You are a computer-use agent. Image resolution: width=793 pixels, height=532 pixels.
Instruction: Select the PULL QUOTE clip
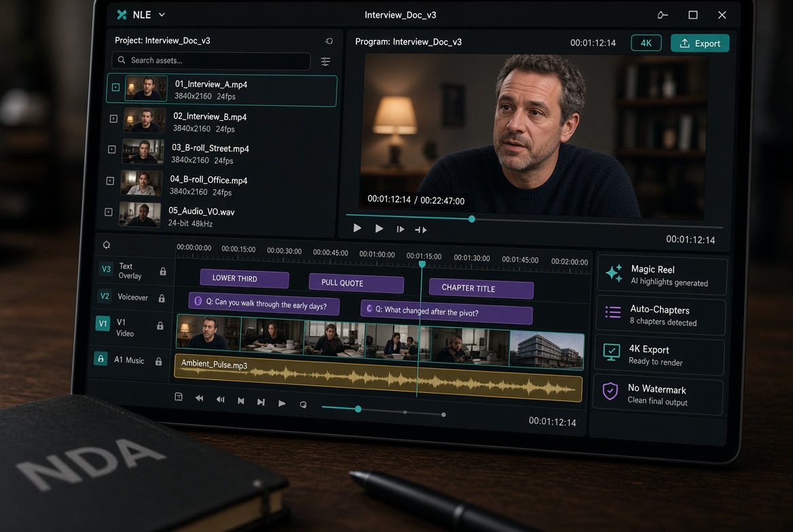click(x=356, y=283)
